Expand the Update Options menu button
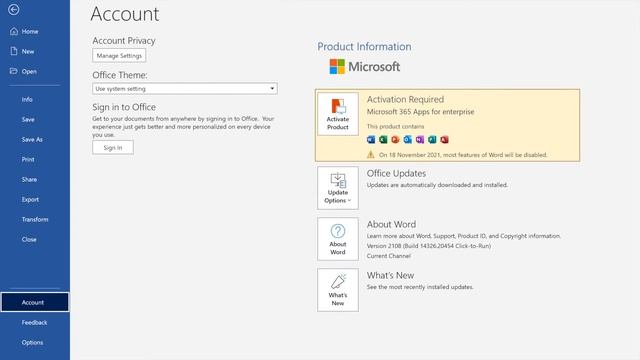Image resolution: width=640 pixels, height=360 pixels. 338,188
